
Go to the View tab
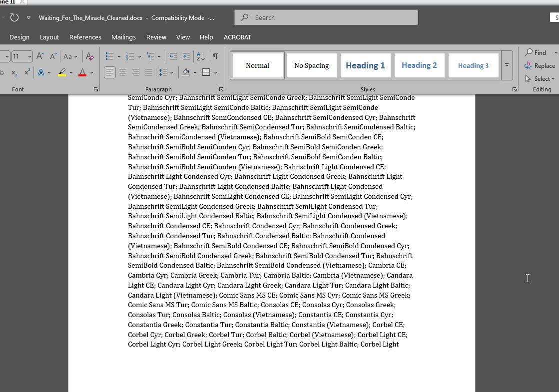pos(183,37)
